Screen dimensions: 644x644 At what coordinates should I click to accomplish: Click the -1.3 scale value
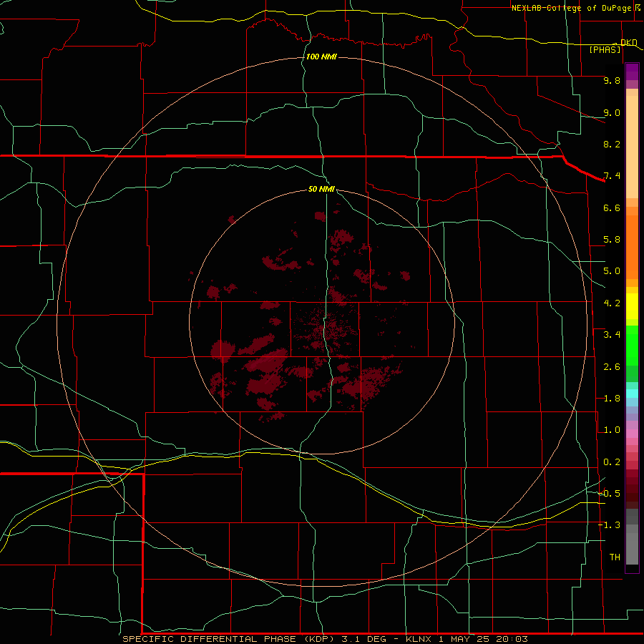tap(610, 525)
